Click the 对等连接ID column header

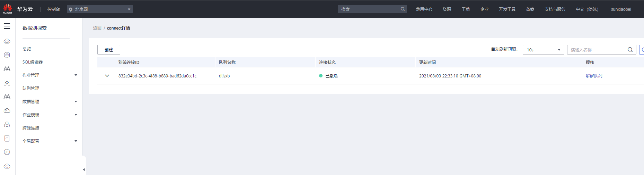point(129,62)
